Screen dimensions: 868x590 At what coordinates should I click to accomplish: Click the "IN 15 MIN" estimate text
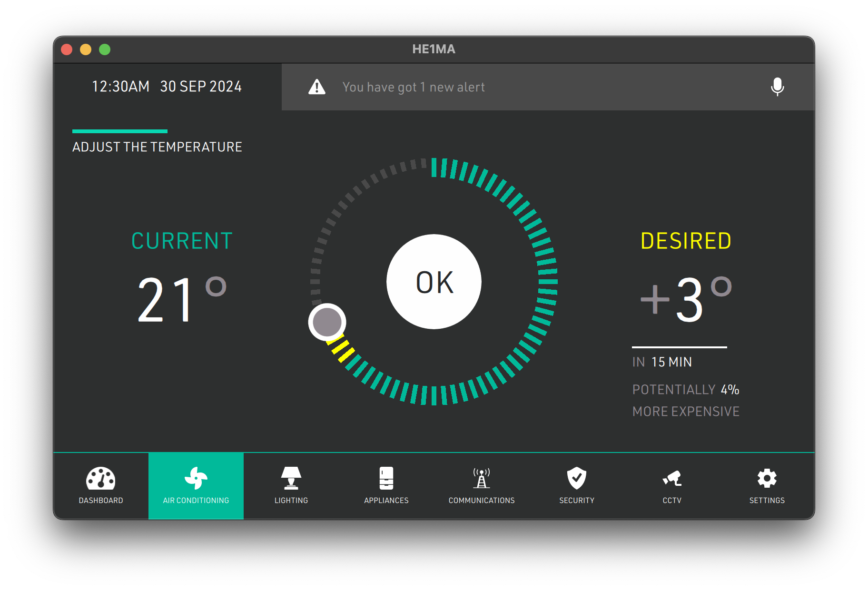(x=662, y=362)
